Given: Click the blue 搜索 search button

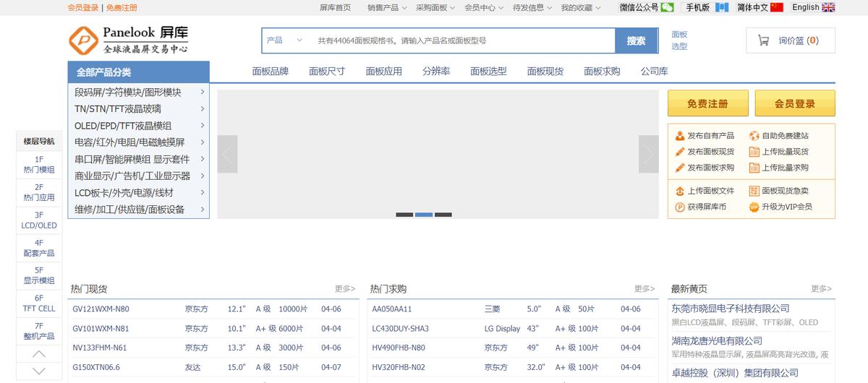Looking at the screenshot, I should (x=637, y=40).
